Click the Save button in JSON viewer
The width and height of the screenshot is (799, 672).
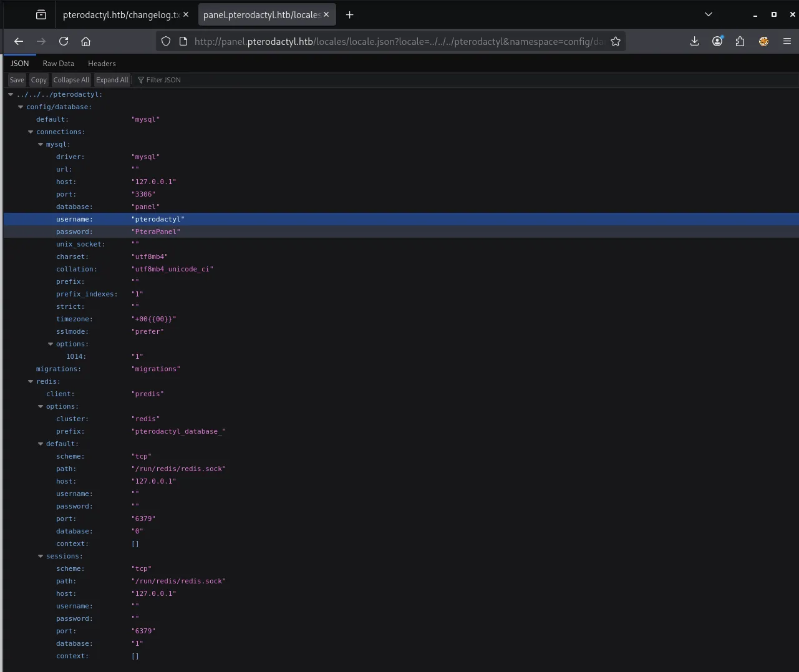point(17,80)
